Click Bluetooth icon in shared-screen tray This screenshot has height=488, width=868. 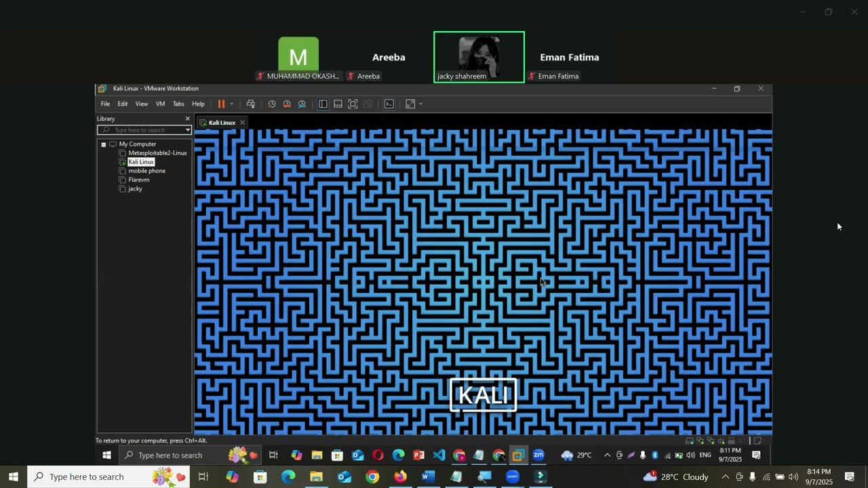pos(655,455)
